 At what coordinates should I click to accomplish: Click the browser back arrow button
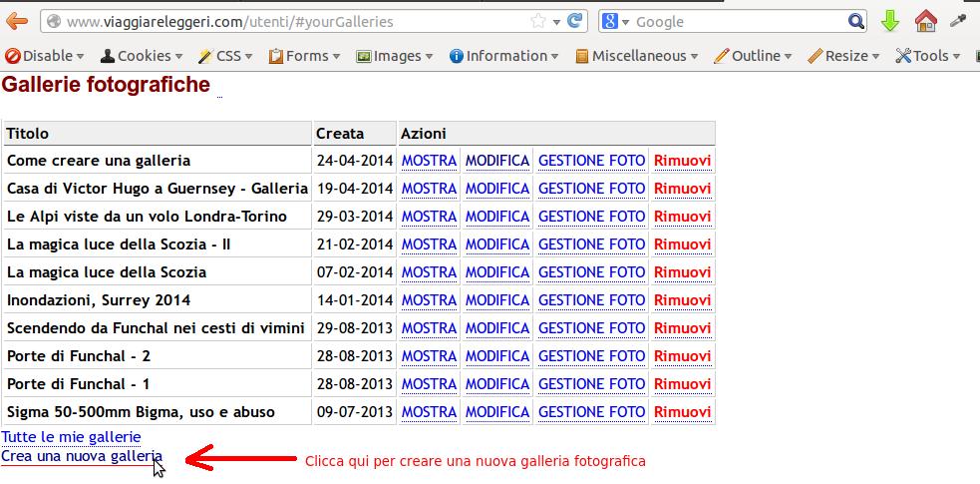point(19,21)
